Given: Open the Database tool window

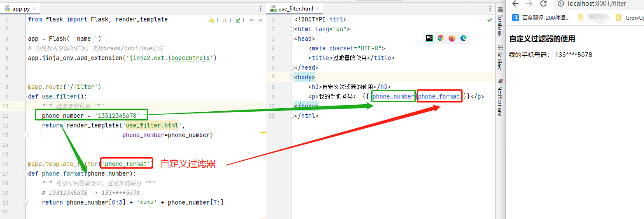Looking at the screenshot, I should [x=500, y=21].
